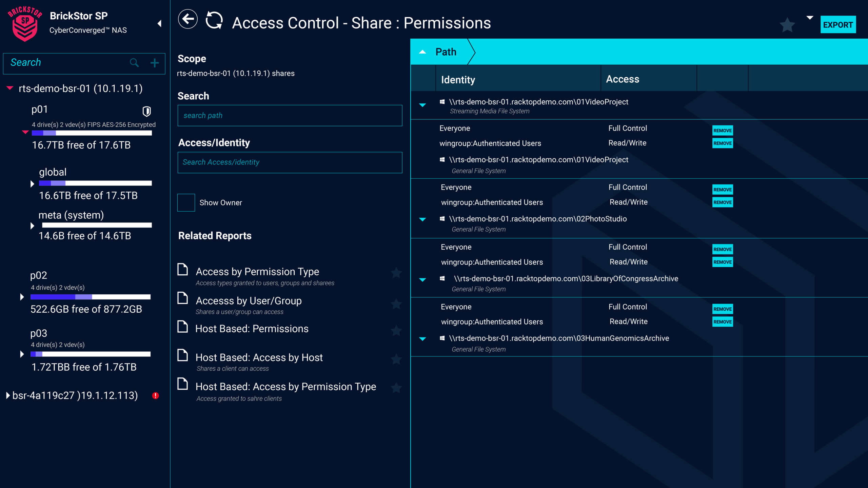Click document icon for Host Based: Permissions
This screenshot has height=488, width=868.
[183, 326]
